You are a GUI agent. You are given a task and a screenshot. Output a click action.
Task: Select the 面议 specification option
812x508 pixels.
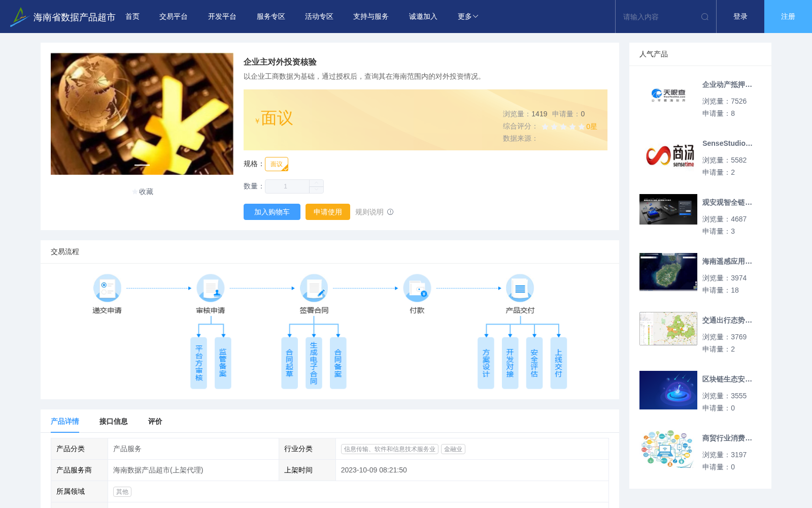click(x=277, y=164)
